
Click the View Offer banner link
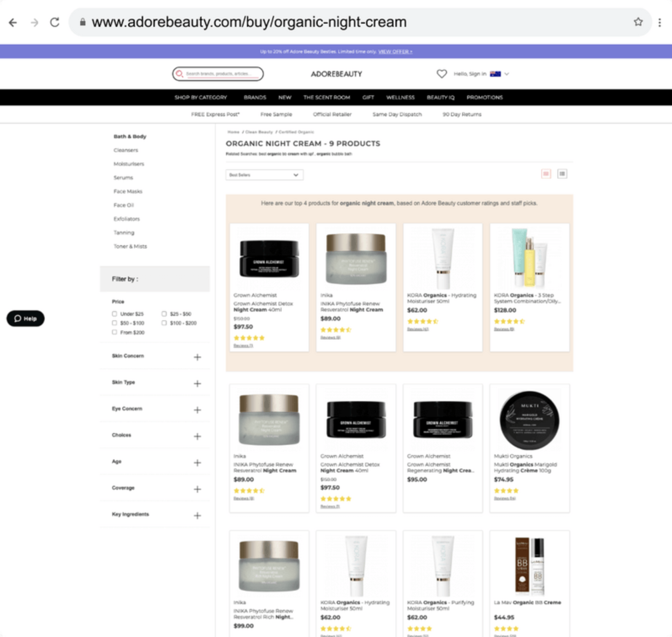pos(395,51)
